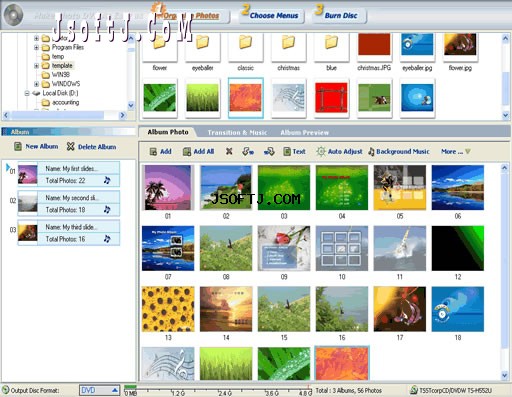Viewport: 512px width, 397px height.
Task: Select album photo 13 sunflowers
Action: coord(168,309)
